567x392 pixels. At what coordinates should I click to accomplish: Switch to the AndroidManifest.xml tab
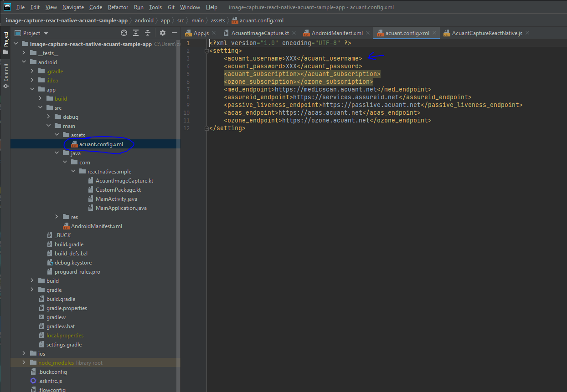[x=337, y=33]
